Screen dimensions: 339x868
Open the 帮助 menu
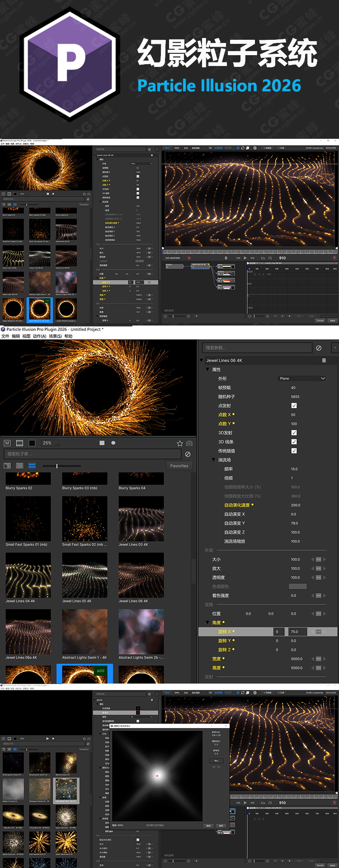pos(68,336)
